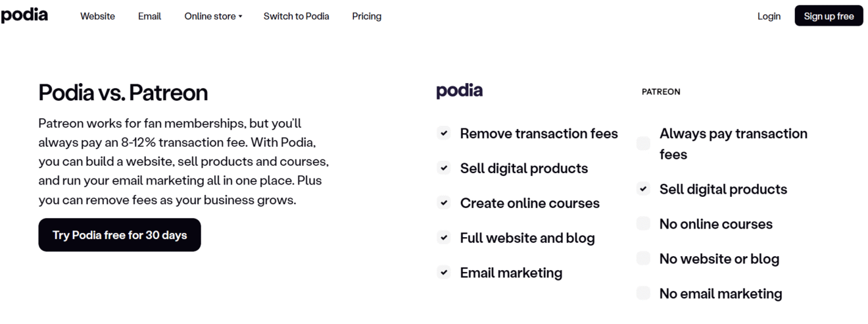Open the Website menu item
Screen dimensions: 868x324
tap(97, 16)
